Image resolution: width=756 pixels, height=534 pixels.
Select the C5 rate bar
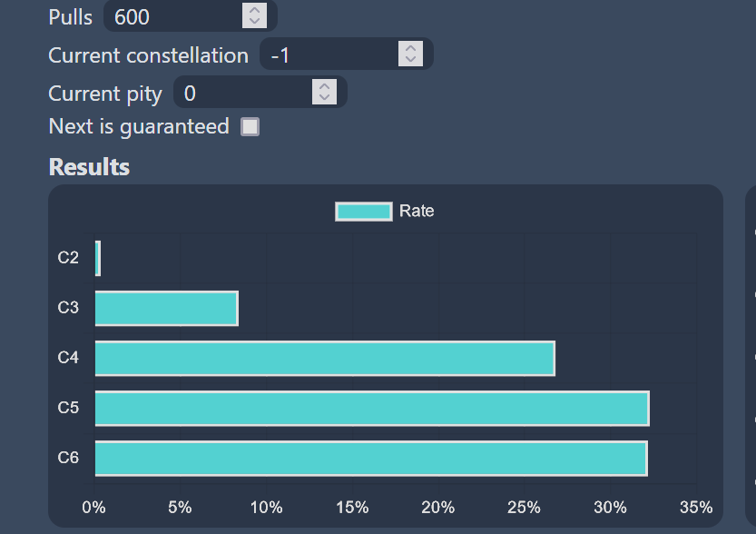tap(371, 409)
